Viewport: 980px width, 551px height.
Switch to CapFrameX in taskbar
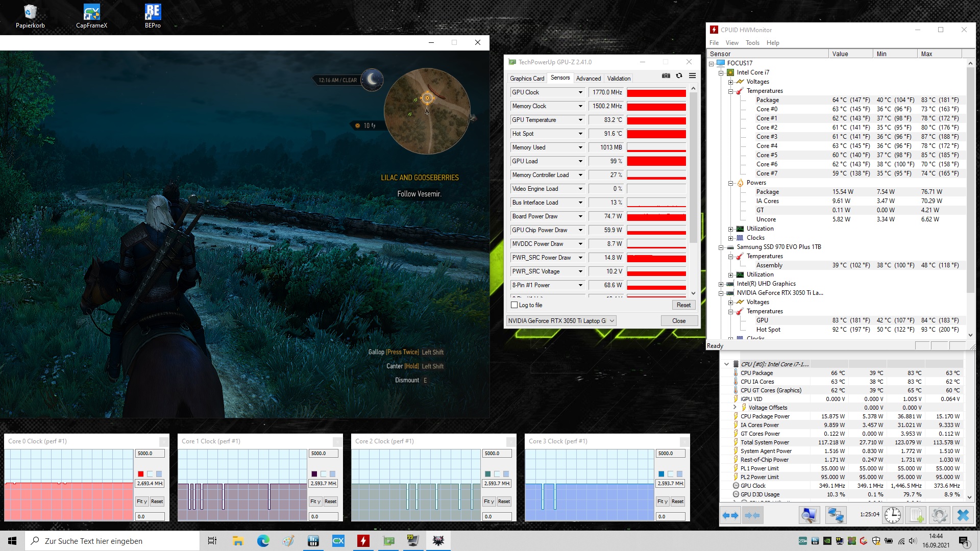(x=338, y=541)
